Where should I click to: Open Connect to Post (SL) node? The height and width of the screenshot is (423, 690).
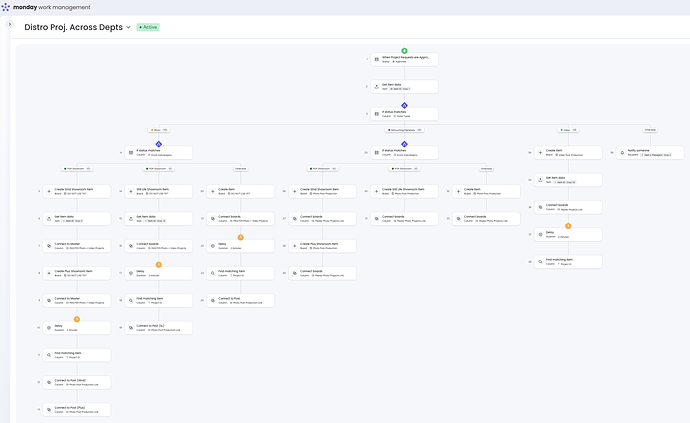159,328
